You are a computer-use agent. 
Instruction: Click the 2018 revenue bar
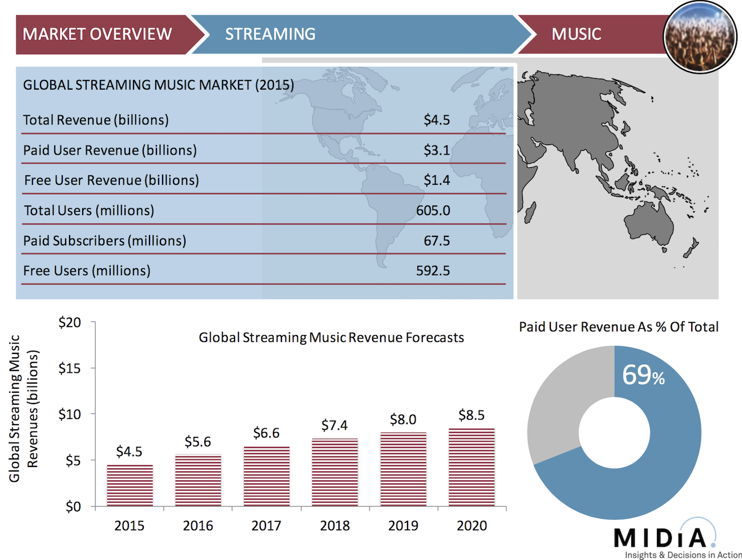click(x=335, y=472)
